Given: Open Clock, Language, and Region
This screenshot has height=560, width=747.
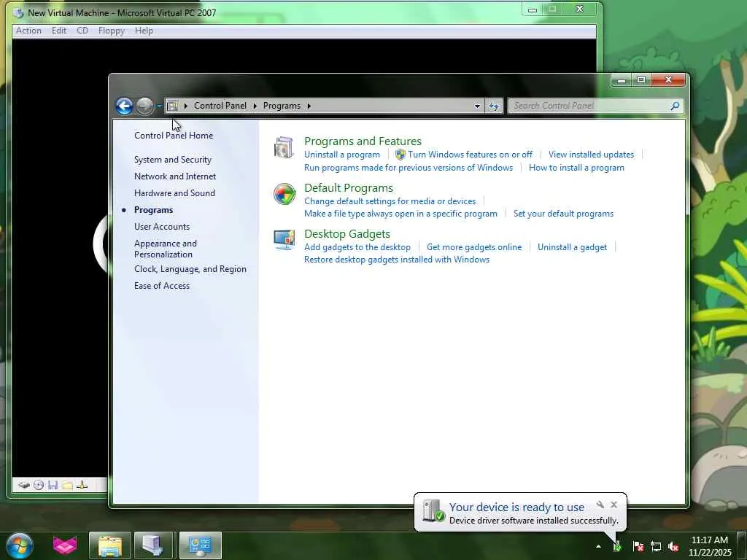Looking at the screenshot, I should click(x=190, y=269).
